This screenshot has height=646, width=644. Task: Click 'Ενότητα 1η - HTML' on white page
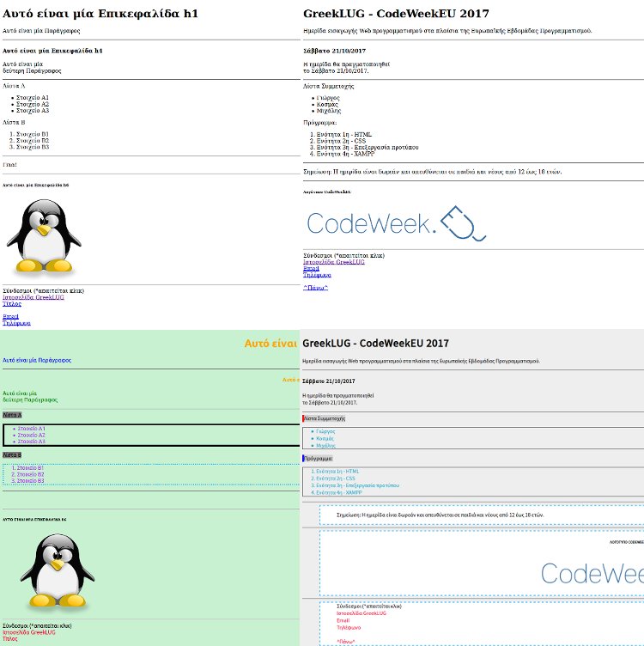343,134
